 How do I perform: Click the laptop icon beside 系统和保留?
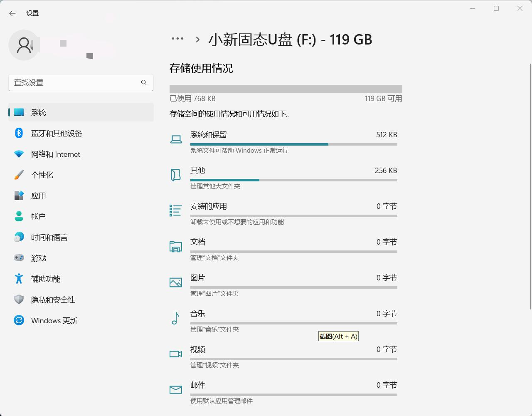[x=176, y=139]
